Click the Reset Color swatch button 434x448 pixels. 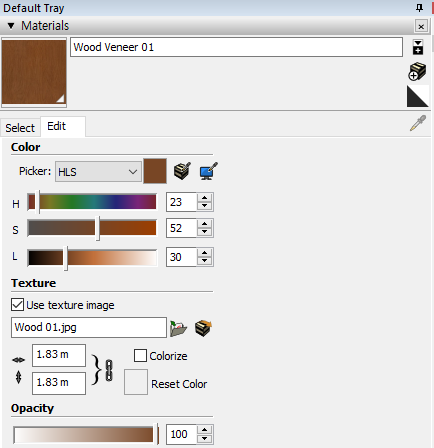coord(136,382)
